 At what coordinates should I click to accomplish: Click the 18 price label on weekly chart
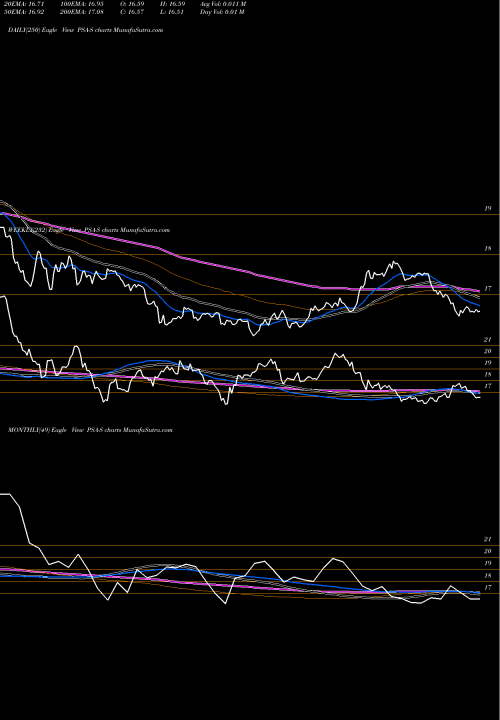[x=488, y=375]
